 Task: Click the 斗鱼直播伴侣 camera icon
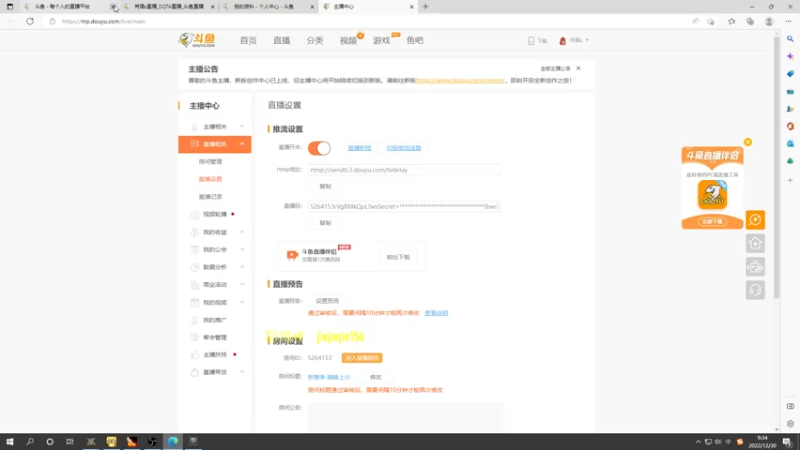(x=292, y=255)
